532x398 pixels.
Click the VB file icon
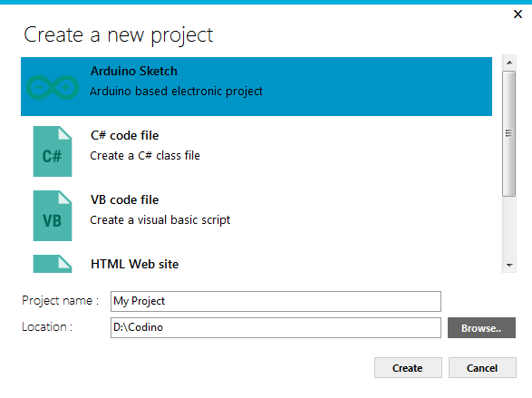53,216
